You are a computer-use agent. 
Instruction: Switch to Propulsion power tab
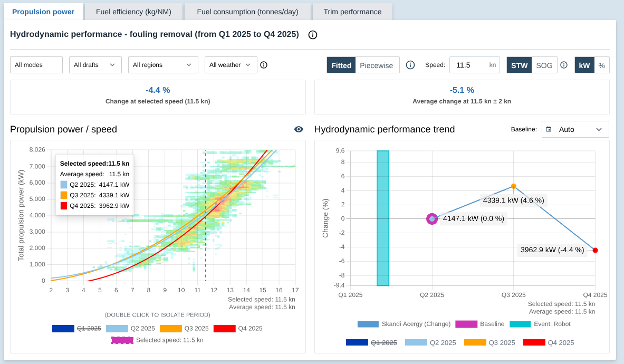tap(43, 12)
